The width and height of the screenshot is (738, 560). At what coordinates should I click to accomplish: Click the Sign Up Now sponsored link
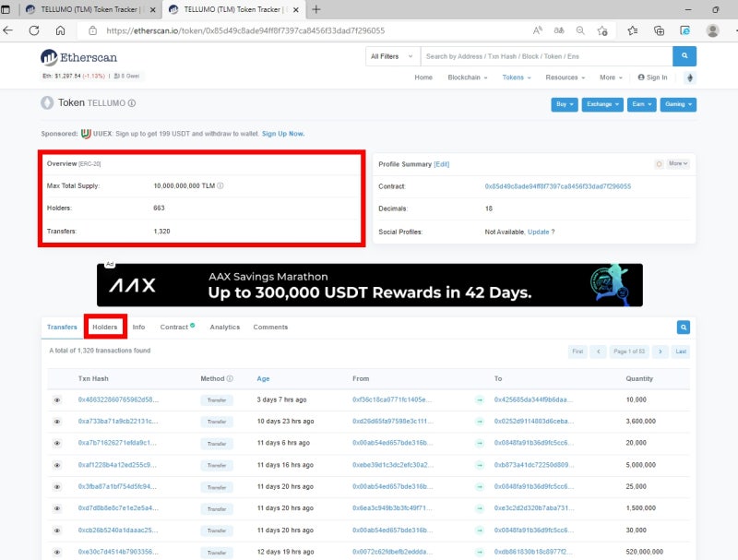click(283, 134)
